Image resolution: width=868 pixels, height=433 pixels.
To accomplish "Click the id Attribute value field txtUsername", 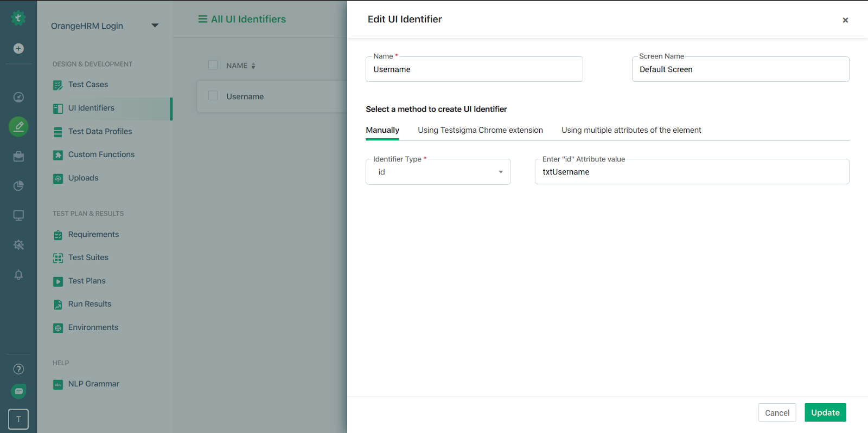I will [x=692, y=172].
